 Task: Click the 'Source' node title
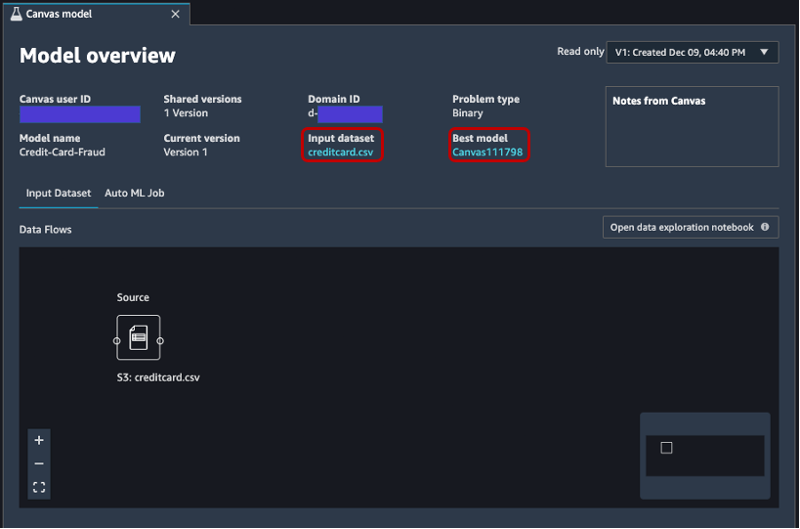tap(133, 297)
